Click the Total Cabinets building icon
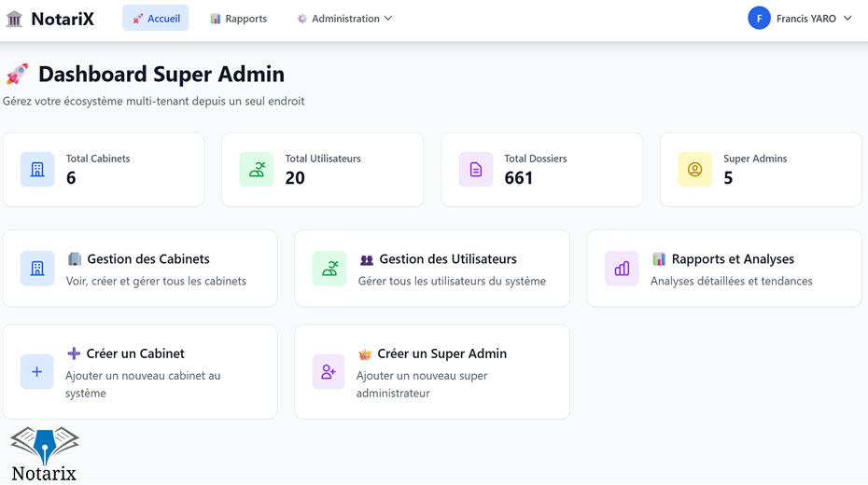Screen dimensions: 868x485 37,170
